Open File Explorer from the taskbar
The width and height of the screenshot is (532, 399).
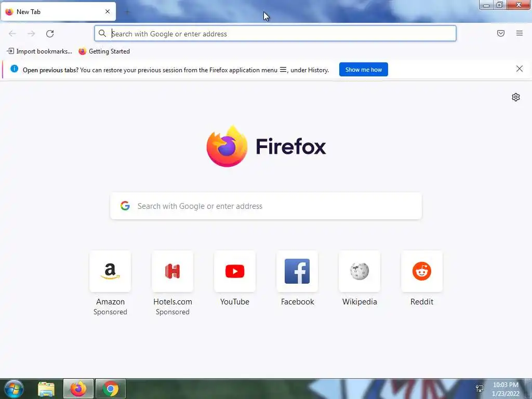click(x=46, y=389)
